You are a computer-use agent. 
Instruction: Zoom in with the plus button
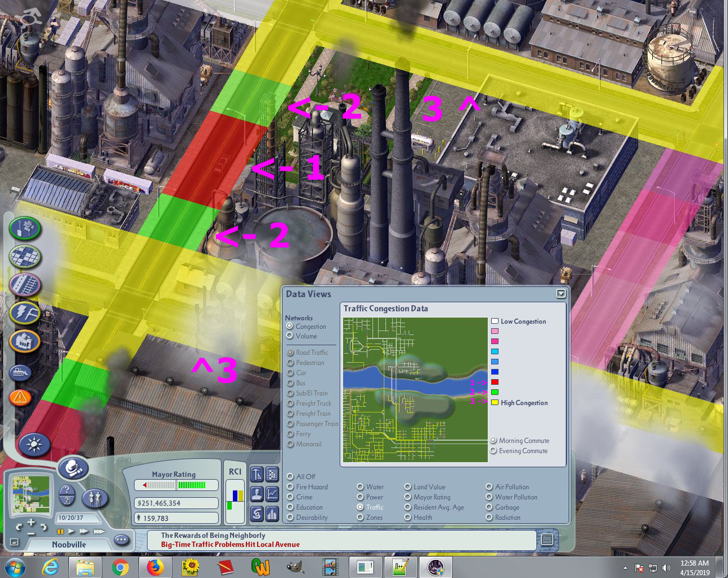(x=31, y=522)
